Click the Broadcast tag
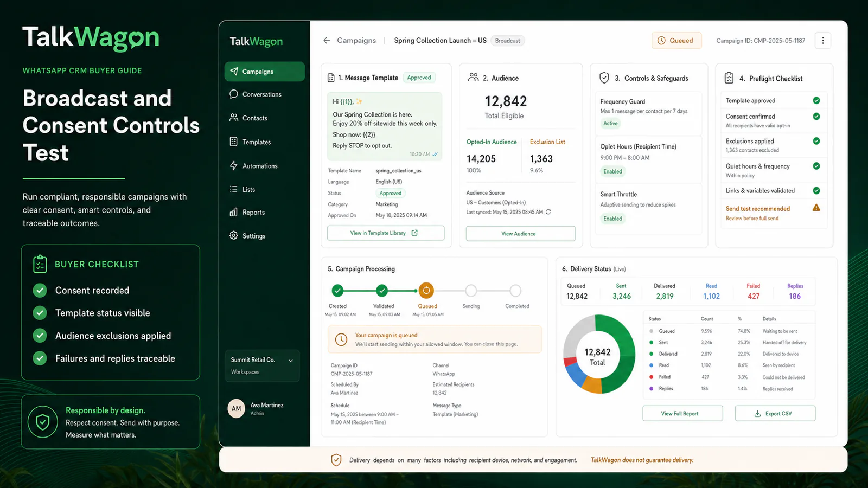The image size is (868, 488). point(508,41)
